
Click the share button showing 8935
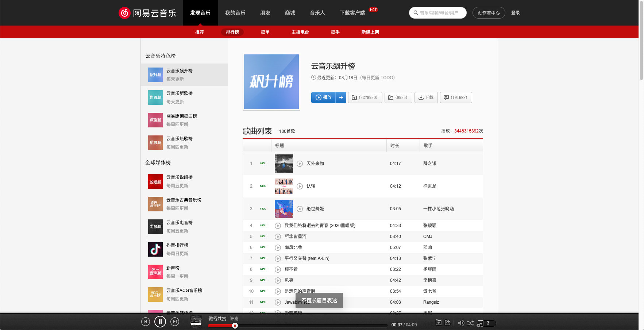pos(398,97)
